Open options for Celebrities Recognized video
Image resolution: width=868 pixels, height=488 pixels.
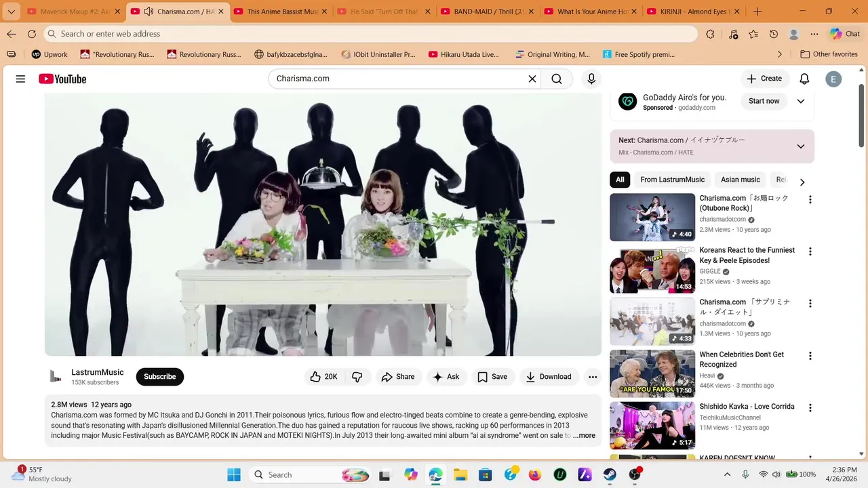[810, 356]
